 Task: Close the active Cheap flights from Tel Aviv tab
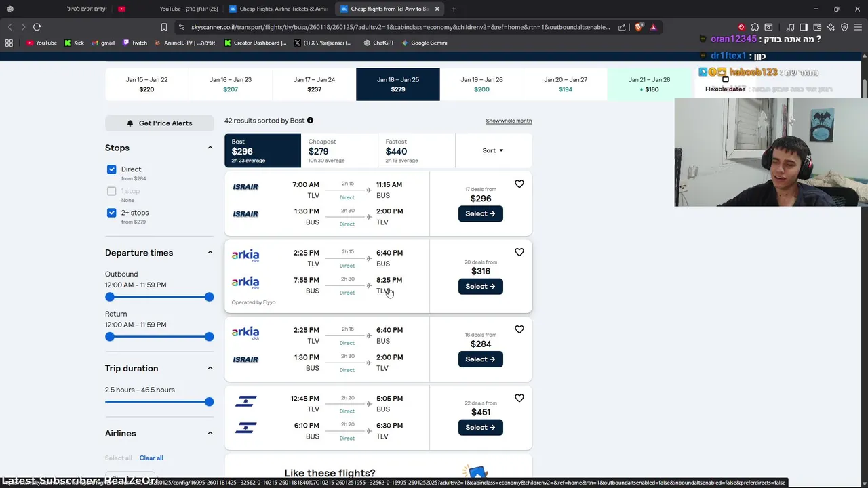pyautogui.click(x=437, y=9)
